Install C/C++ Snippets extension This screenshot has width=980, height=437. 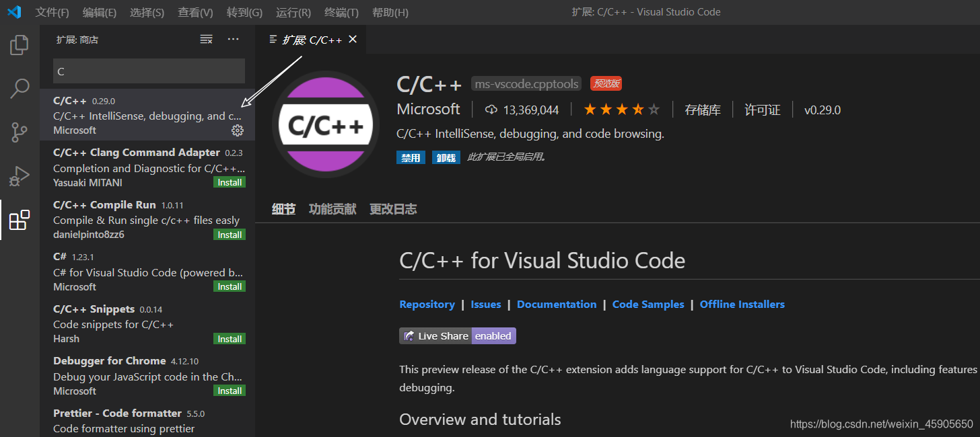(230, 339)
